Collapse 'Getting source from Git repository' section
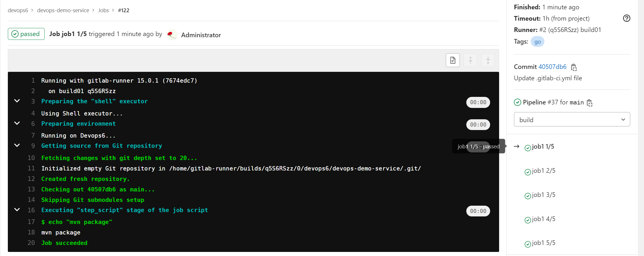The height and width of the screenshot is (256, 644). point(17,145)
